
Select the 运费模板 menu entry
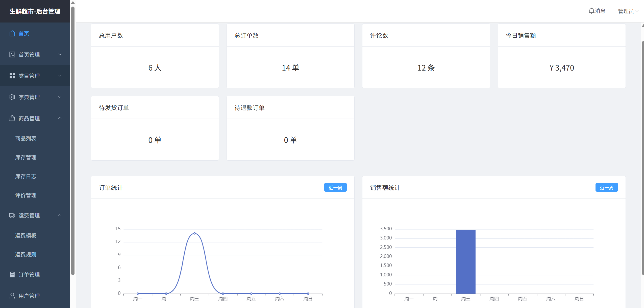[x=26, y=235]
